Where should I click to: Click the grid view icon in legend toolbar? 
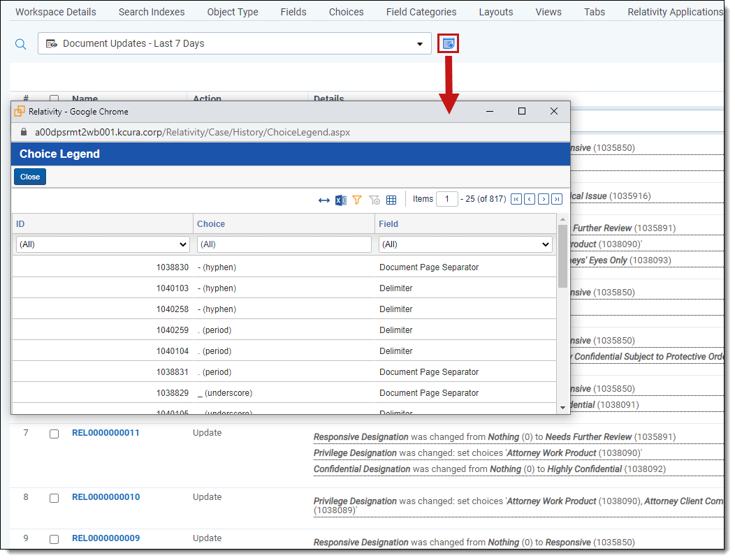coord(391,200)
